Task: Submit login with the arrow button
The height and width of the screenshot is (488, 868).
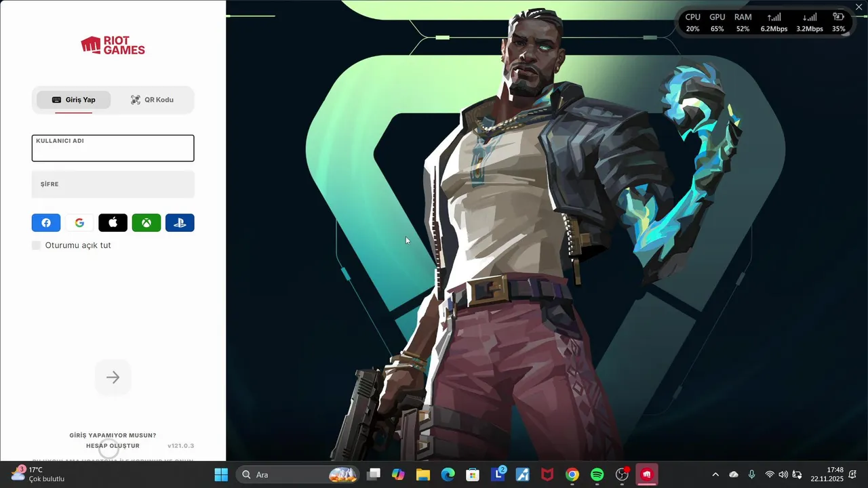Action: coord(113,378)
